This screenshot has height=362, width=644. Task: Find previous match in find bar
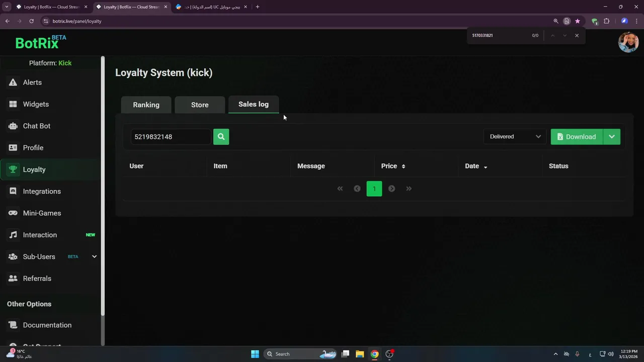pyautogui.click(x=552, y=36)
